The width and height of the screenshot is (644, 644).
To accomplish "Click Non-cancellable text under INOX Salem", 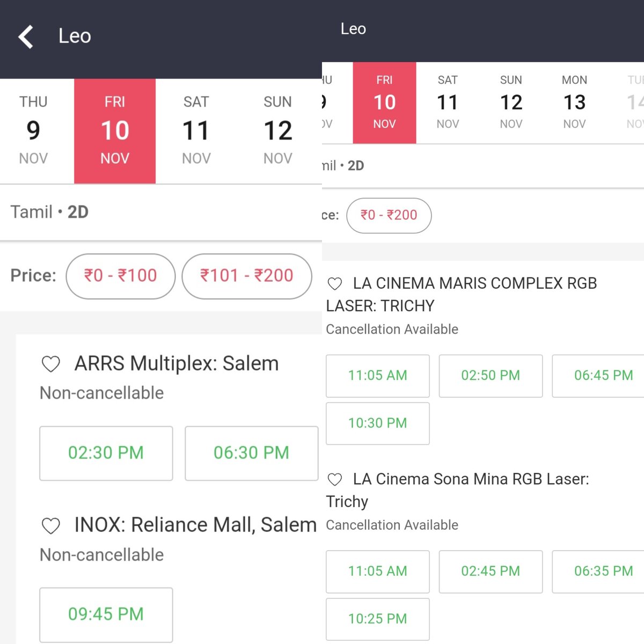I will [x=102, y=555].
